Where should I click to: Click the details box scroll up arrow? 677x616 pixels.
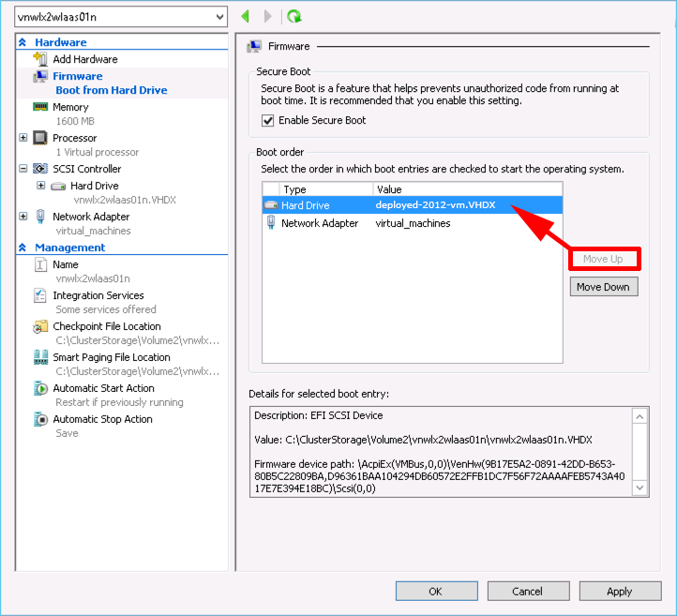click(639, 416)
